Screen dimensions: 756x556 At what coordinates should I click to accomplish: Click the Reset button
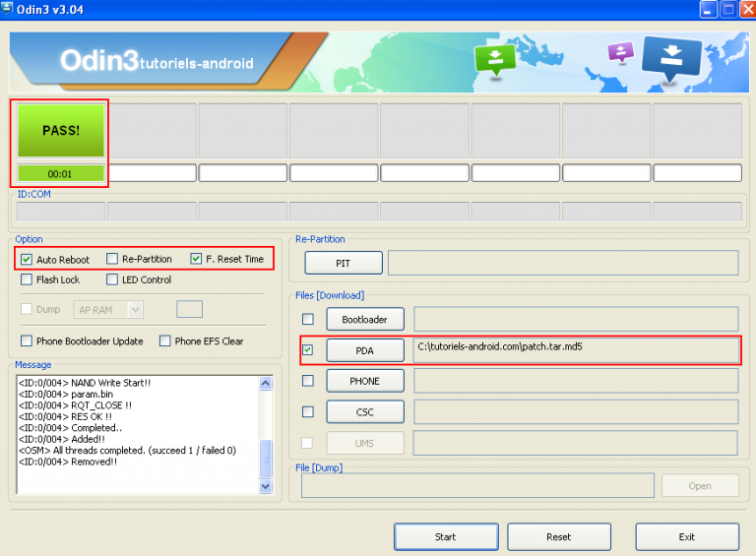tap(559, 536)
